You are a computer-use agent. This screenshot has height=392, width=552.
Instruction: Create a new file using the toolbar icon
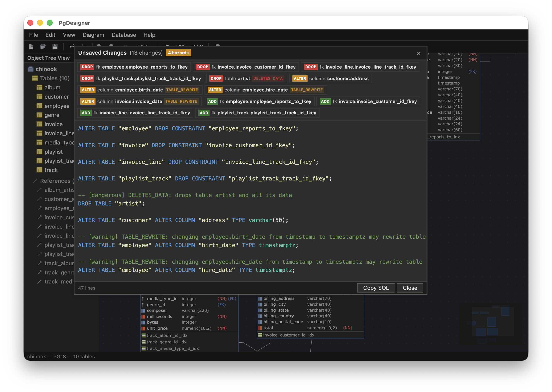(31, 47)
